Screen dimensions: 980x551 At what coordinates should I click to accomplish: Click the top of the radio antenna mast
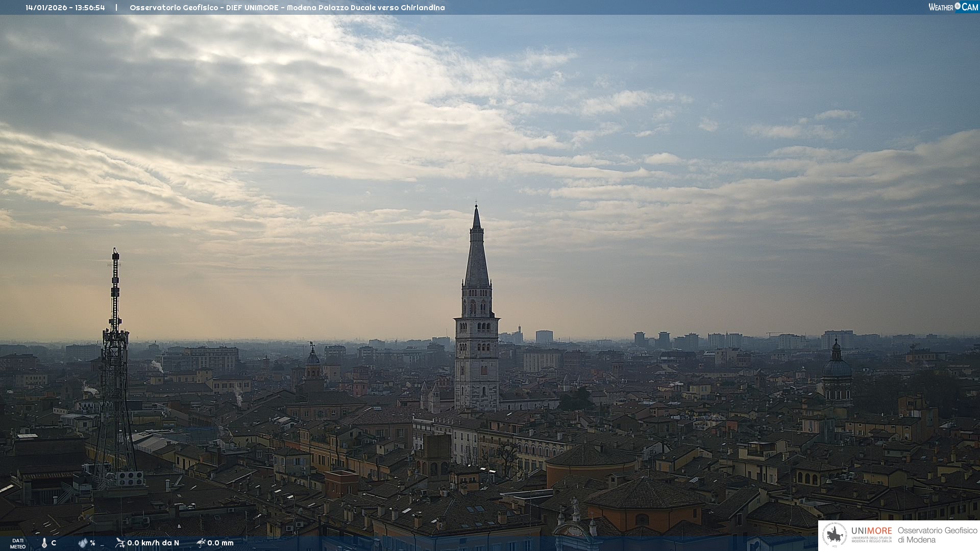tap(115, 252)
